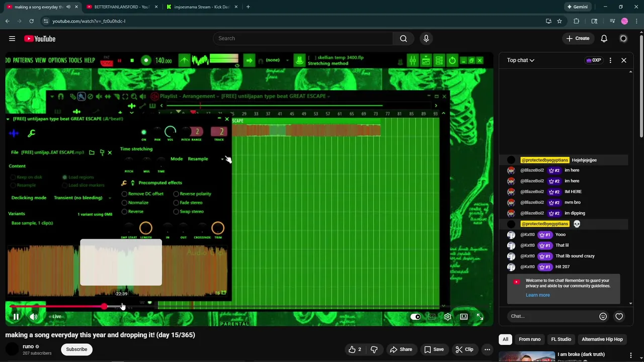644x362 pixels.
Task: Enable Remove DC offset option
Action: pyautogui.click(x=143, y=194)
